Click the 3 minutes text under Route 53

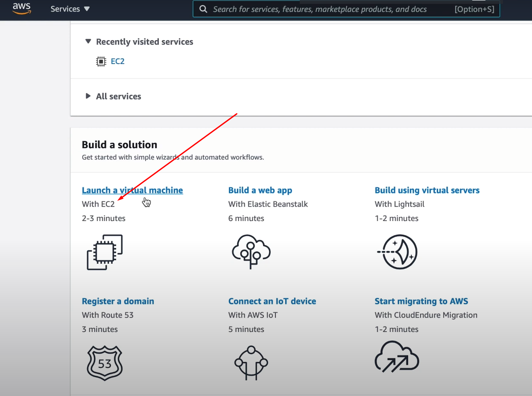click(100, 329)
